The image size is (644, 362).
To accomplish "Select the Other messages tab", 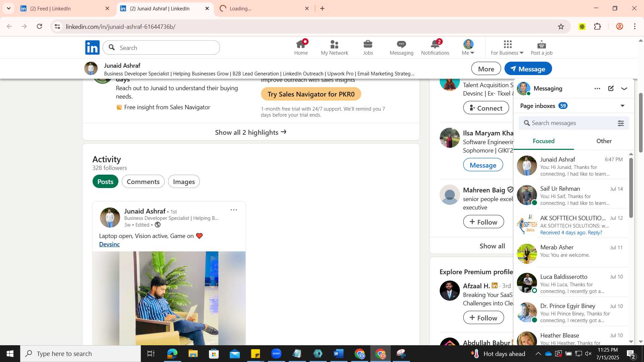I will click(x=604, y=141).
